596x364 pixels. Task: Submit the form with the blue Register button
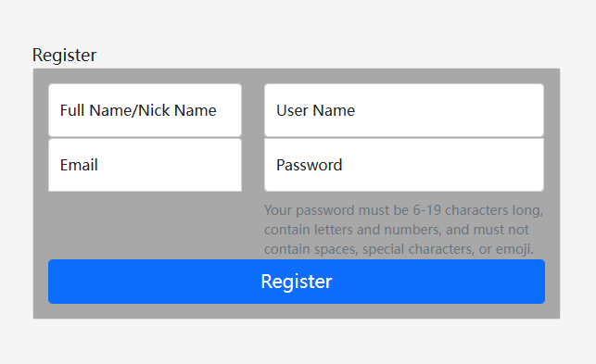(297, 282)
